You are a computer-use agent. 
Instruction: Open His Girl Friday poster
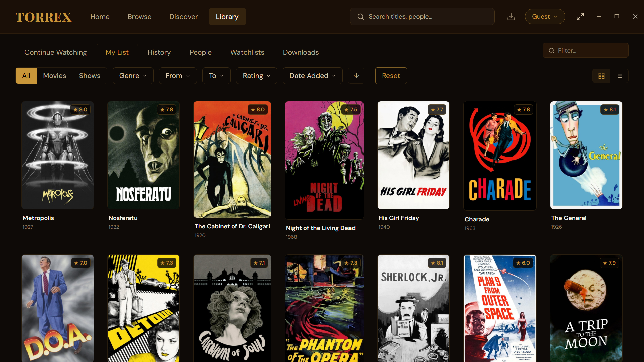414,155
